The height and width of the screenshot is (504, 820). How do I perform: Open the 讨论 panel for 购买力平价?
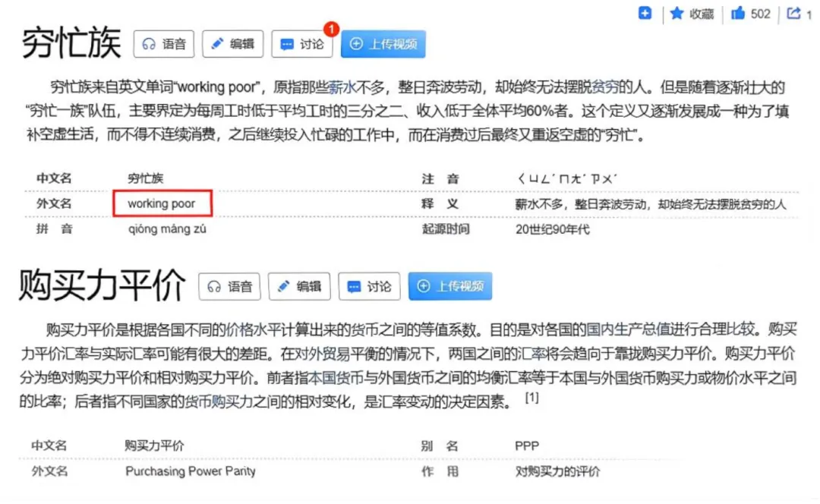(369, 287)
